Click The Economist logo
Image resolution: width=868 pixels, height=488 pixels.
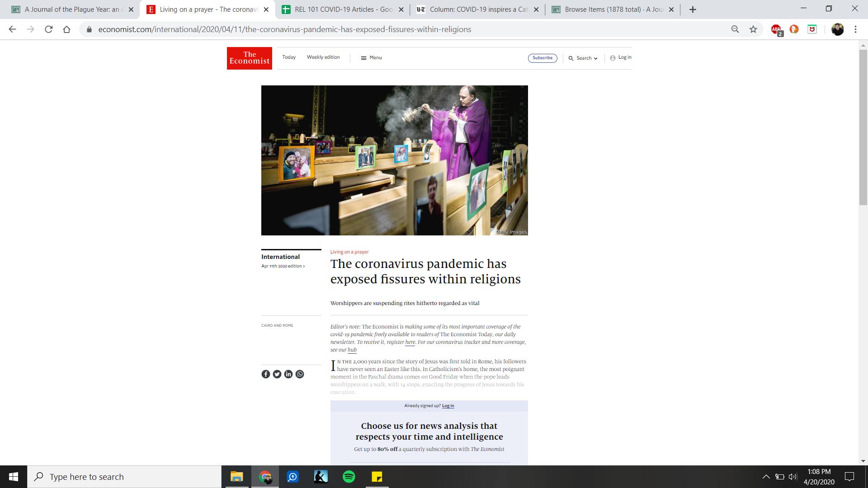coord(250,58)
